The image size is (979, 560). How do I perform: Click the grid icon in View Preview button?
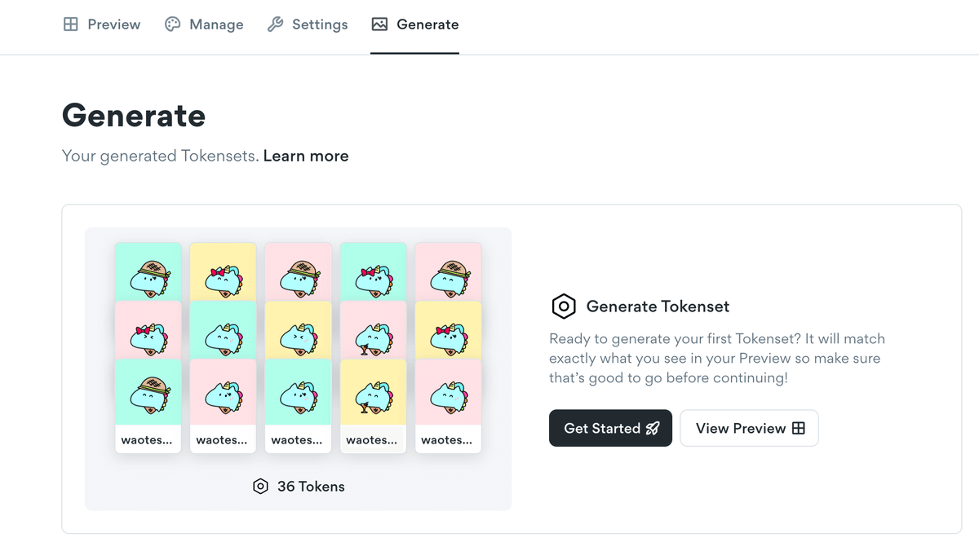799,429
